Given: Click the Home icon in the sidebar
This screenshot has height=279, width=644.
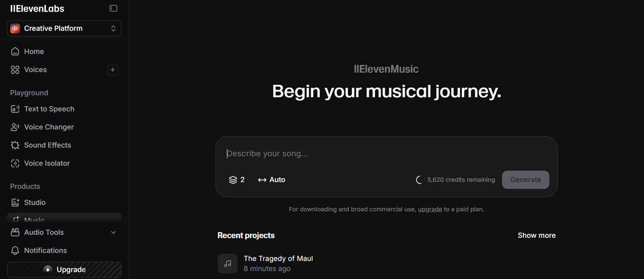Looking at the screenshot, I should (x=15, y=52).
